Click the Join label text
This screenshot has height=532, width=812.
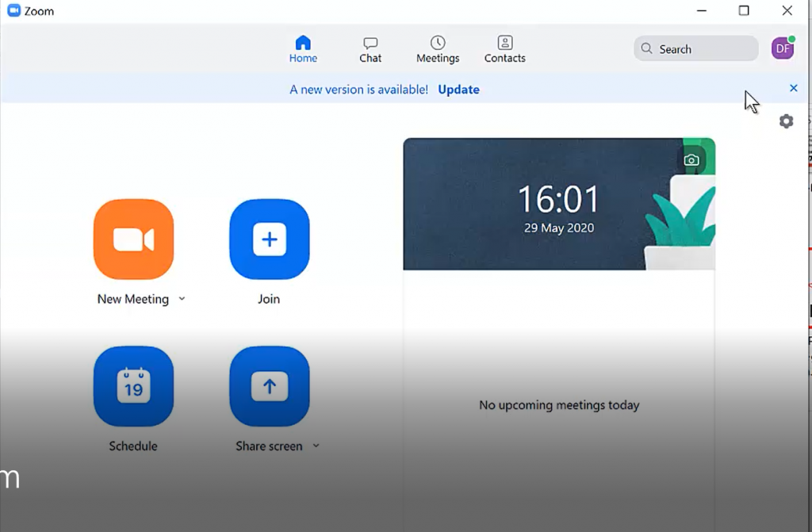coord(269,300)
